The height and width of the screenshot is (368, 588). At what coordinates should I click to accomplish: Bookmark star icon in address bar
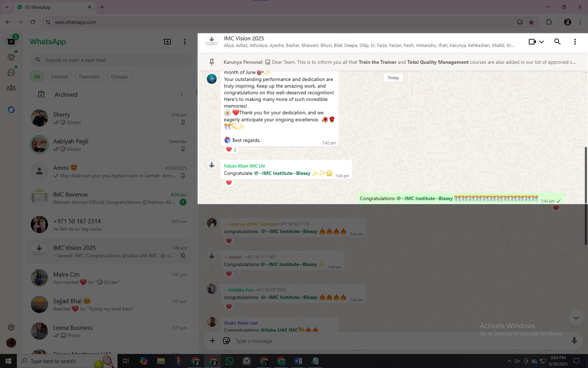pyautogui.click(x=531, y=22)
